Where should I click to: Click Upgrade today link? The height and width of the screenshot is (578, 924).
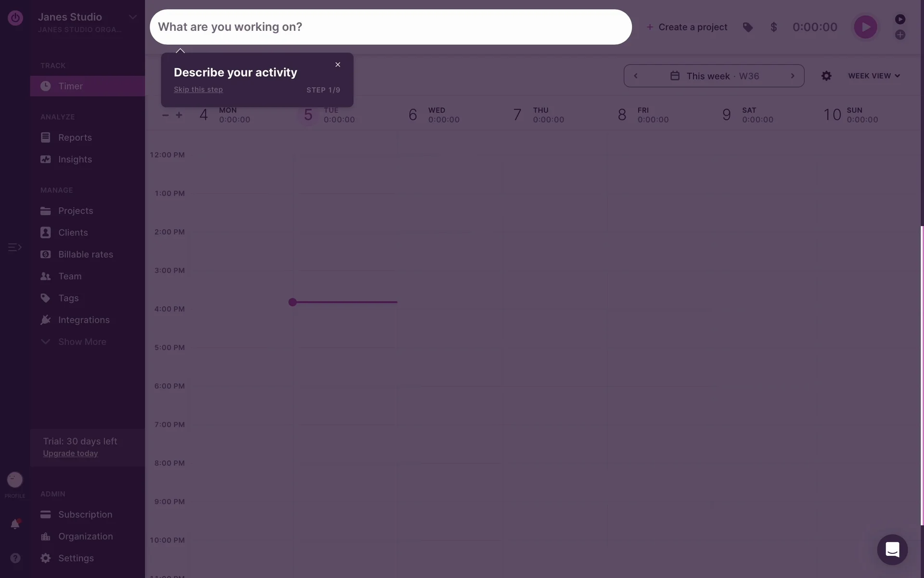coord(70,453)
